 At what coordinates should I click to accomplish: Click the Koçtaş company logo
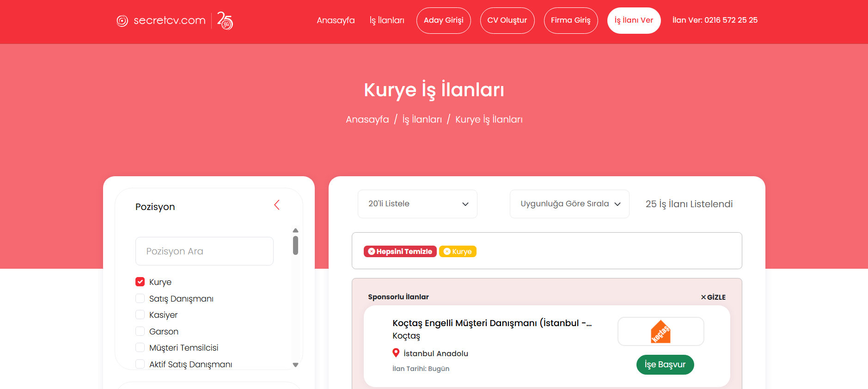pyautogui.click(x=660, y=332)
